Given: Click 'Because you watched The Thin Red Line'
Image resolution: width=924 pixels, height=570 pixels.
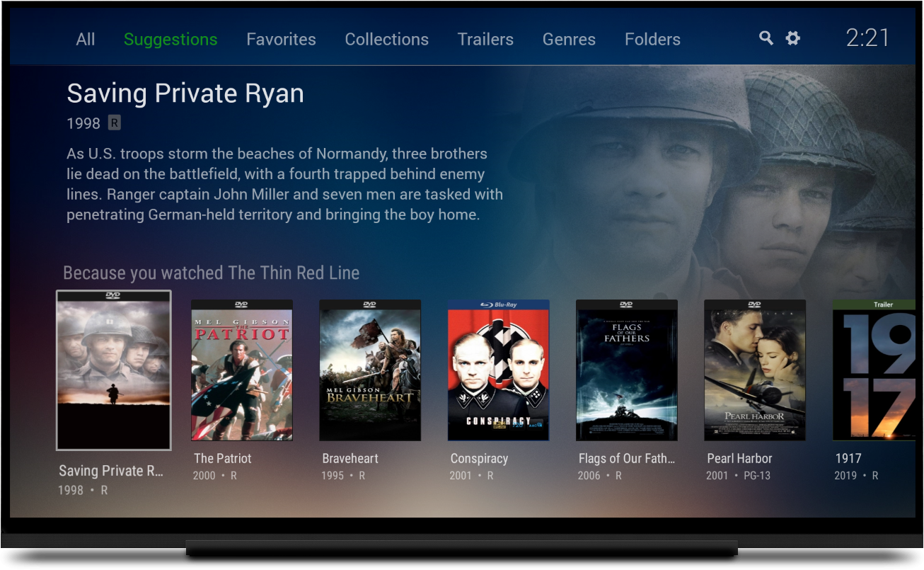Looking at the screenshot, I should click(x=211, y=273).
